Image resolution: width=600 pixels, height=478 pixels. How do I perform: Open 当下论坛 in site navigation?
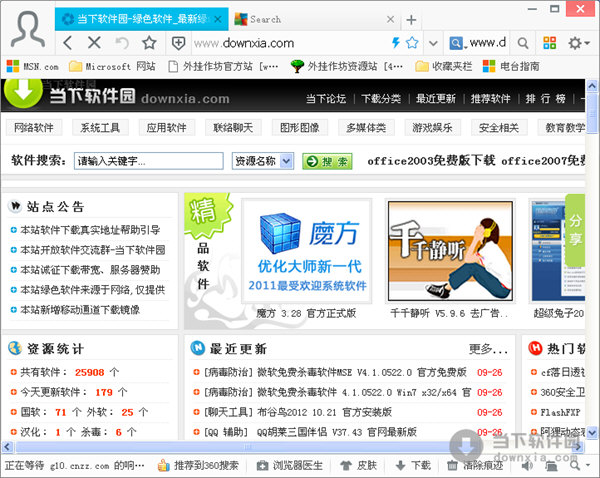326,99
